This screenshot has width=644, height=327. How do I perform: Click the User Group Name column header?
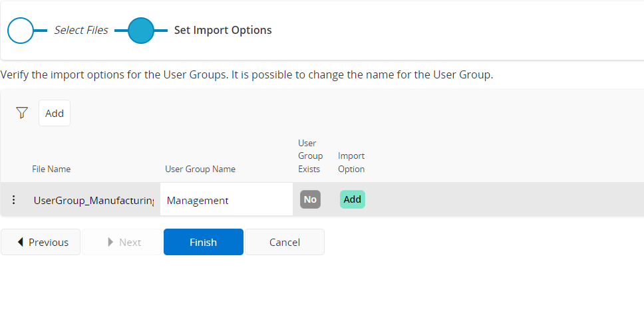click(x=200, y=169)
